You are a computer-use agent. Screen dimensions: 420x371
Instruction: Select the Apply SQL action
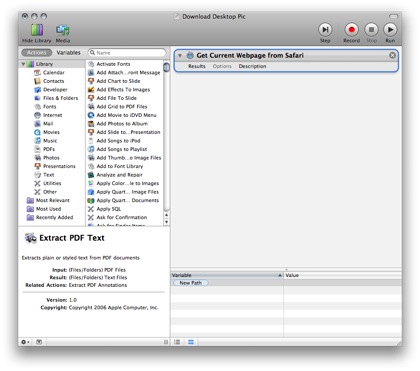coord(108,209)
